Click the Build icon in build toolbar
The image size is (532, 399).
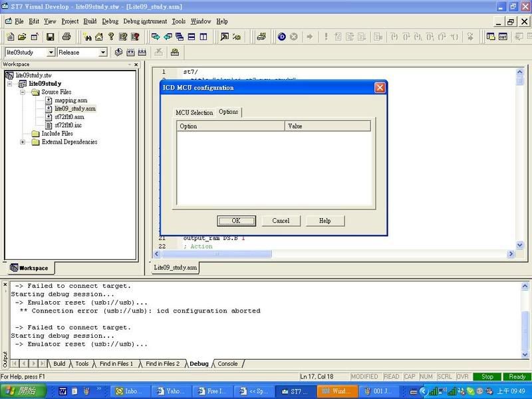[130, 53]
